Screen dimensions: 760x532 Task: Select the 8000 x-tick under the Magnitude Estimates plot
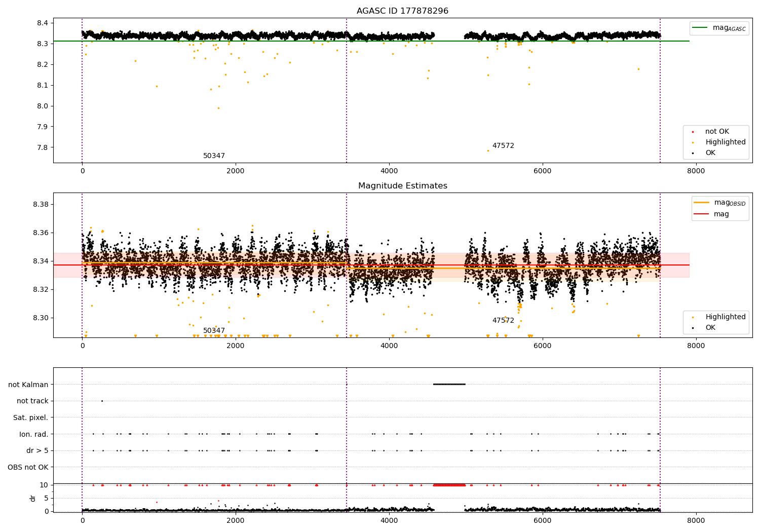tap(696, 346)
